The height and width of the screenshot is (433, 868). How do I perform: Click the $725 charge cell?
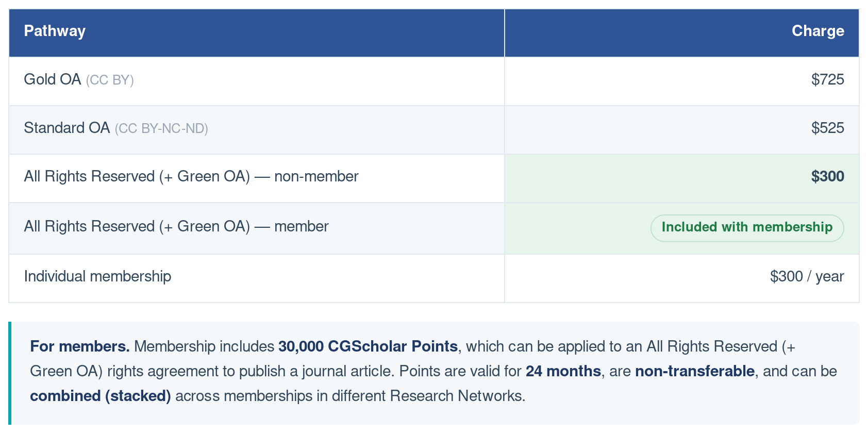[x=827, y=79]
